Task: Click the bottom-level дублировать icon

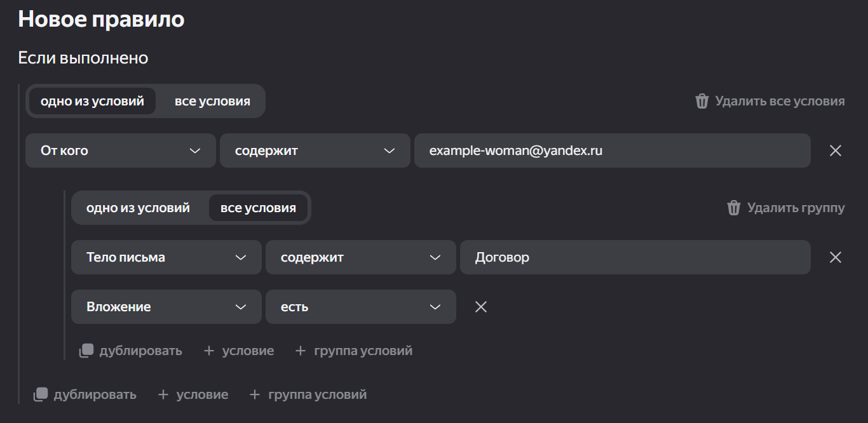Action: (x=41, y=394)
